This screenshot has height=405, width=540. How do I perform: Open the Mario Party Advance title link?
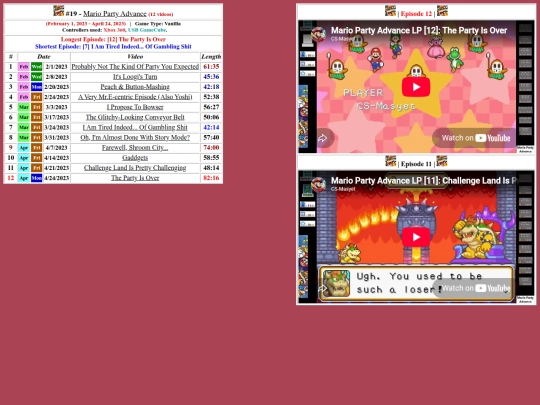(x=115, y=14)
